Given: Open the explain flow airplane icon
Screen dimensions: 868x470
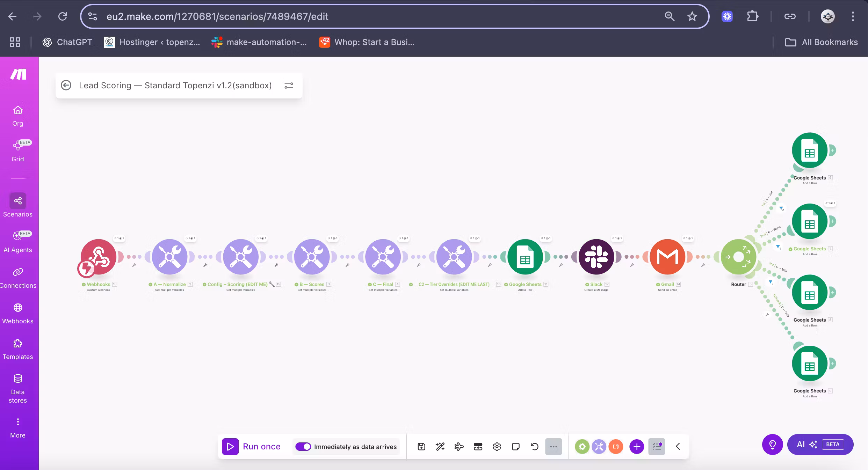Looking at the screenshot, I should pos(459,446).
